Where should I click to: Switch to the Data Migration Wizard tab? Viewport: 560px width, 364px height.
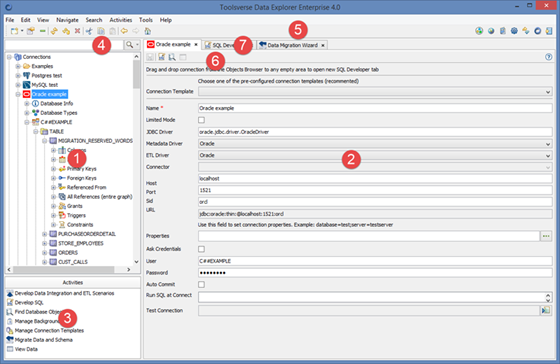[292, 45]
